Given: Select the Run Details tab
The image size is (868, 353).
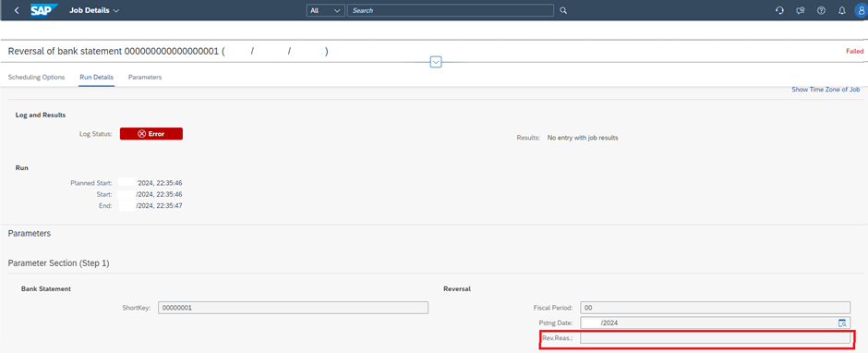Looking at the screenshot, I should click(96, 77).
